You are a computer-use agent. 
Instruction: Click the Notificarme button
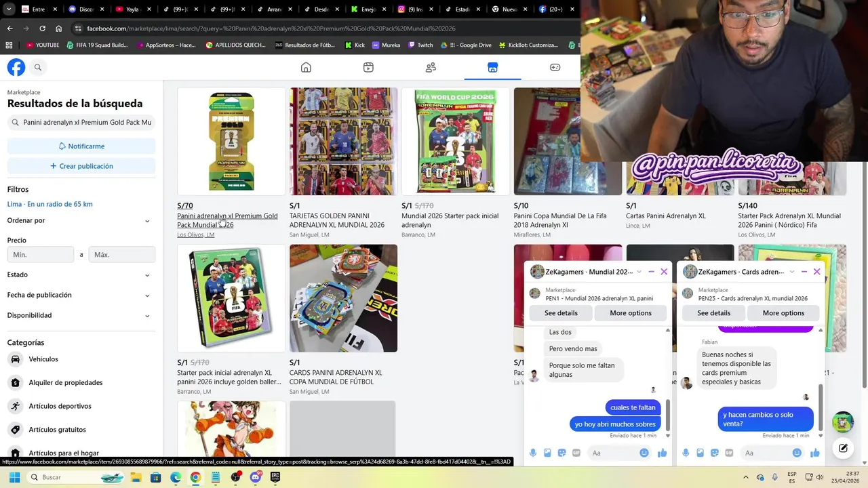pyautogui.click(x=81, y=146)
